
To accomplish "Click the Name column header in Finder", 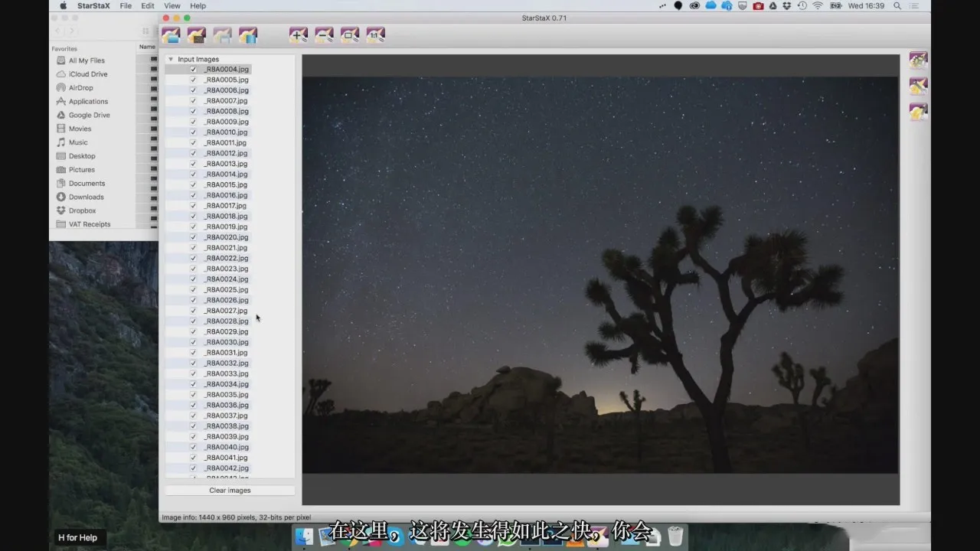I will 147,47.
